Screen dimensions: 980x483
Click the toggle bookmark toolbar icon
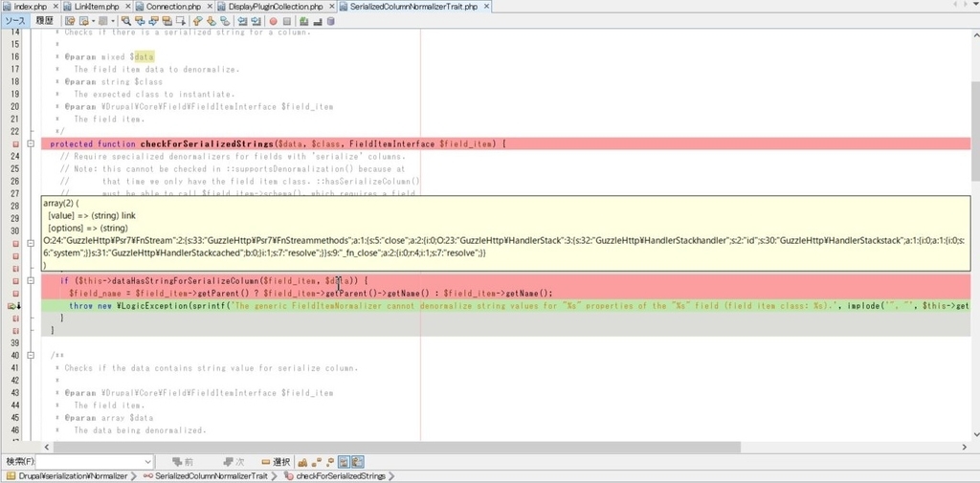pos(224,21)
